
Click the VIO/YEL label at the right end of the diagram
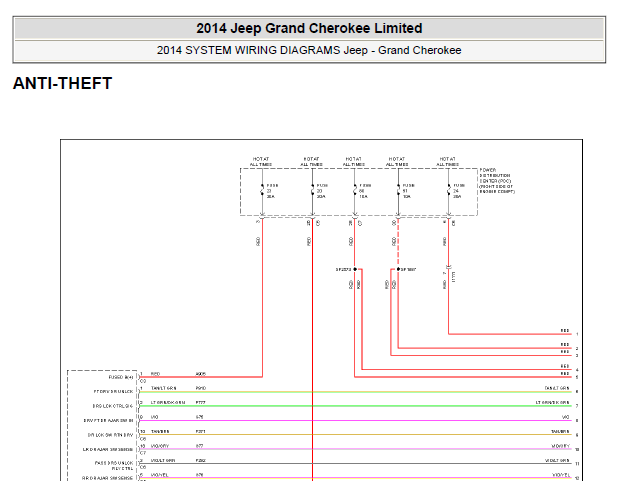tap(561, 475)
